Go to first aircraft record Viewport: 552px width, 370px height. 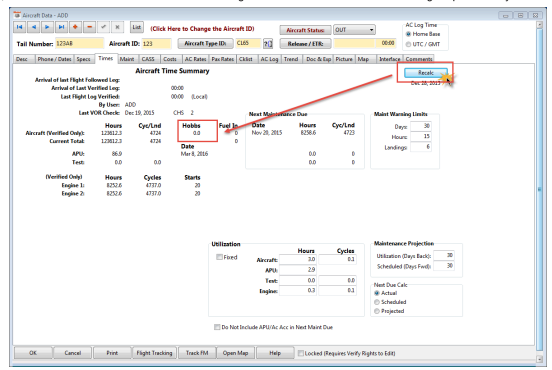19,27
